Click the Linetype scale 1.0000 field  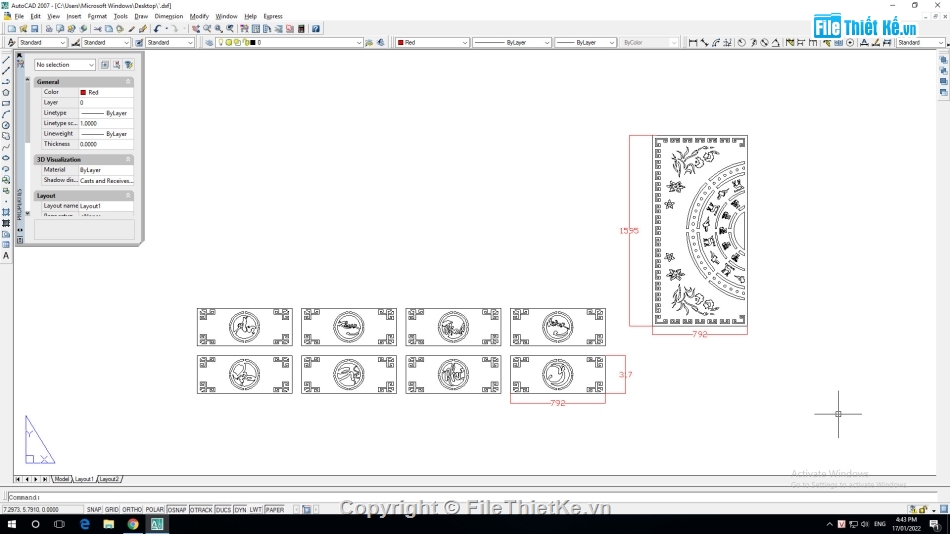106,123
